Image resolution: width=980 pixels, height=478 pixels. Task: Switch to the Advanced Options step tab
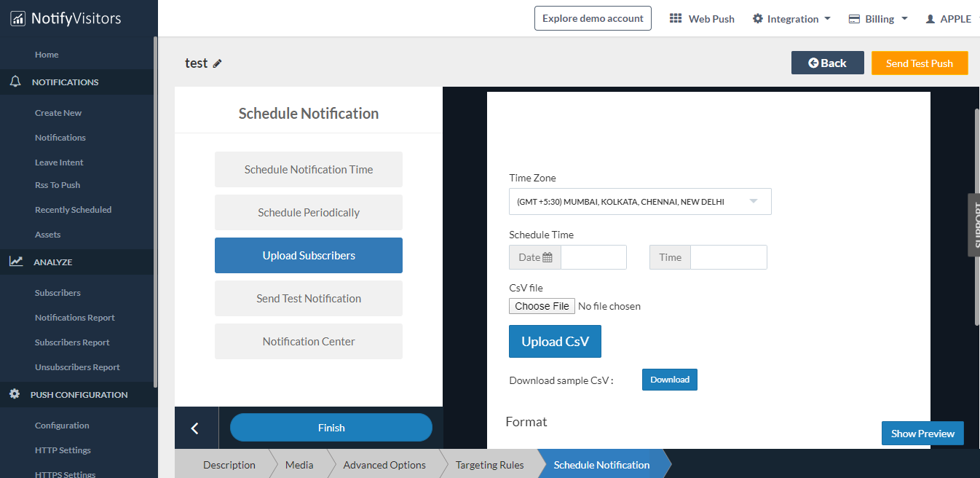(x=384, y=465)
